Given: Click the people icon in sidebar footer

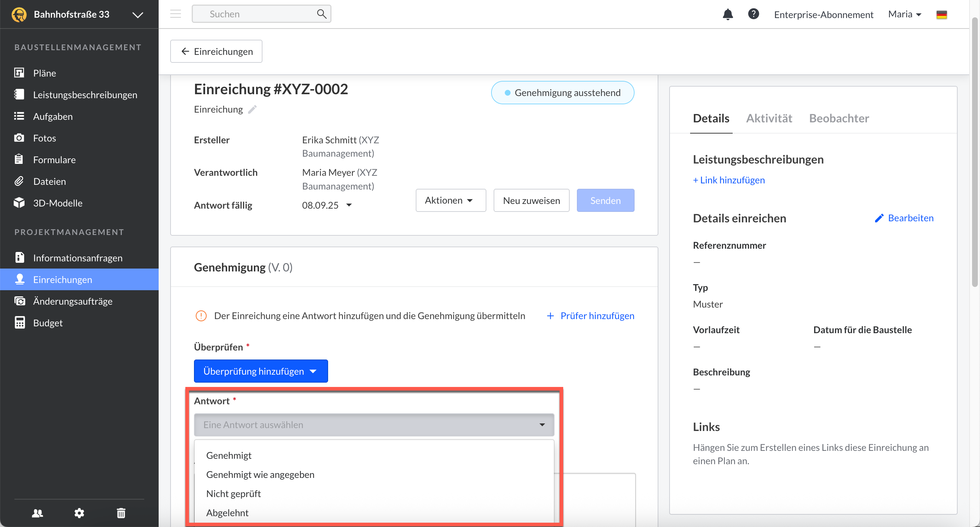Looking at the screenshot, I should click(x=37, y=513).
